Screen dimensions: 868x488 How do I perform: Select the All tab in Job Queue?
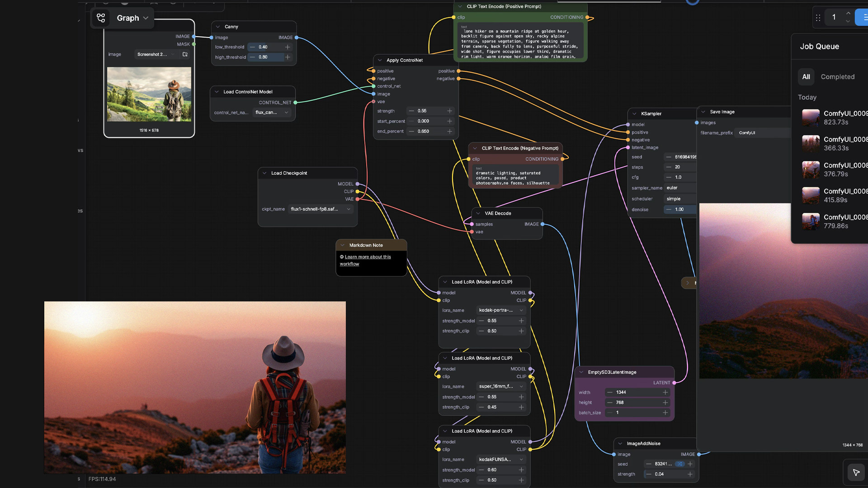click(x=806, y=77)
